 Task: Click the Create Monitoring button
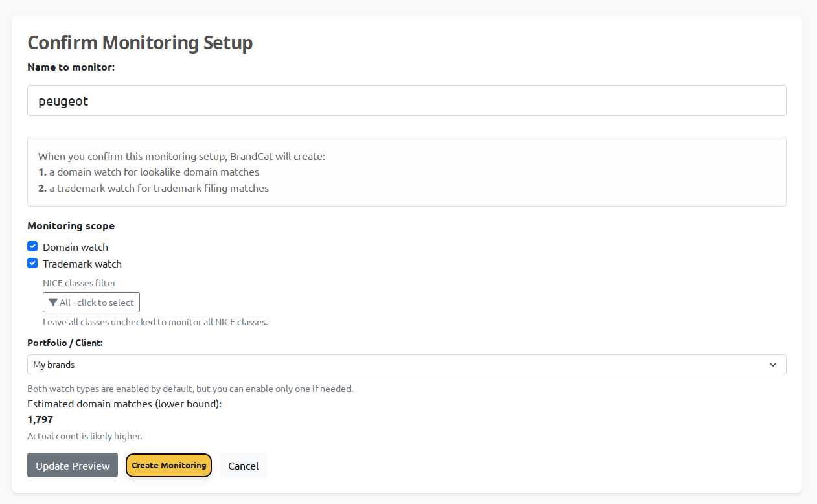tap(168, 465)
